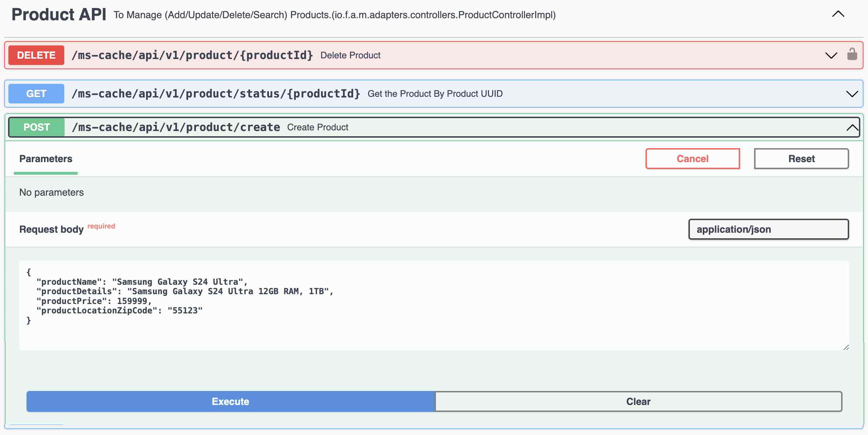Collapse the POST create product chevron
This screenshot has height=435, width=868.
[852, 128]
